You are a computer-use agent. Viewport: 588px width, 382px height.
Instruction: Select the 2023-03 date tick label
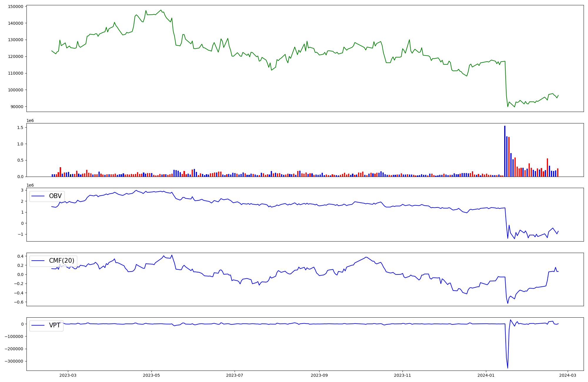(68, 375)
